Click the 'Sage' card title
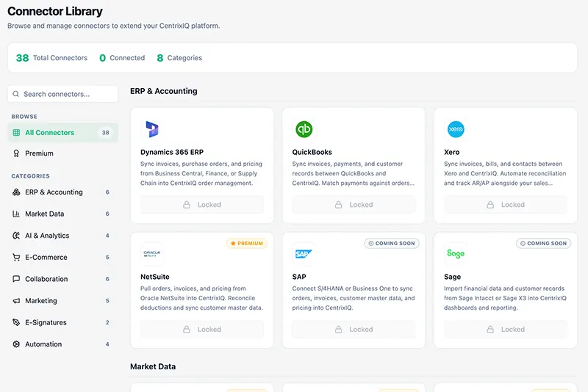 pyautogui.click(x=452, y=277)
